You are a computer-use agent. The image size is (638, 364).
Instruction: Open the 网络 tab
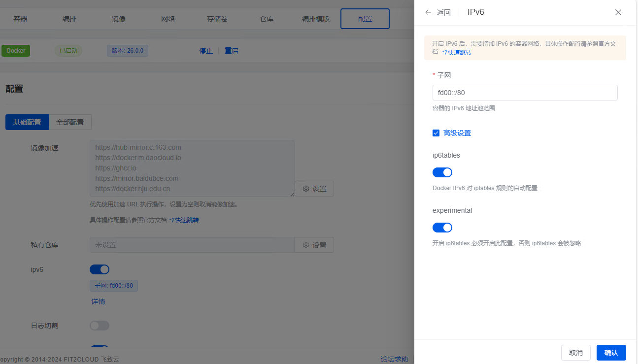pyautogui.click(x=168, y=18)
